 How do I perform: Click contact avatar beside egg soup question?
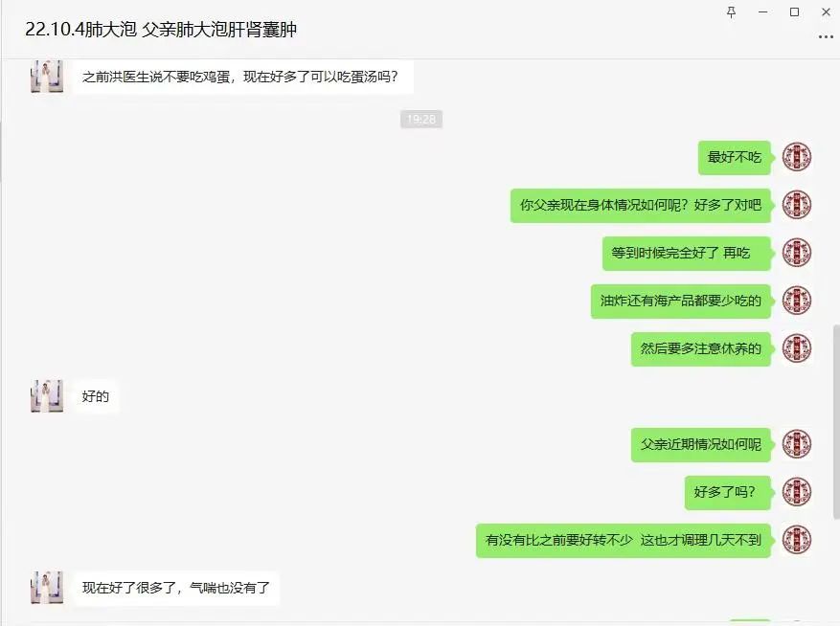[x=47, y=77]
